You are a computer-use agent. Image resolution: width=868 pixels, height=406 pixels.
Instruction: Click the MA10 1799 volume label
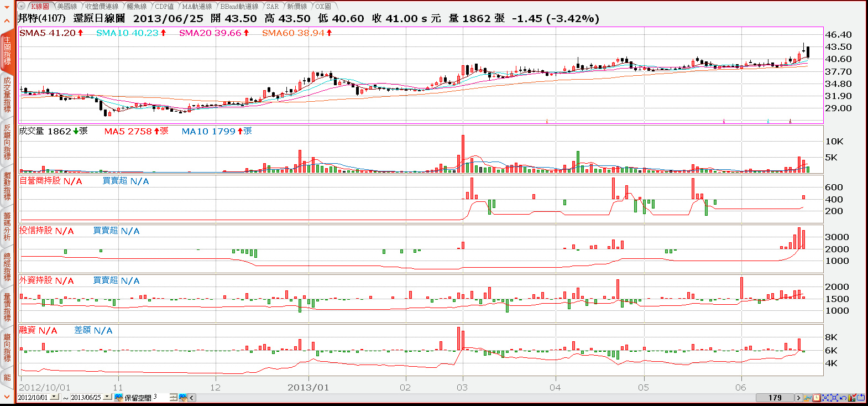click(x=217, y=132)
